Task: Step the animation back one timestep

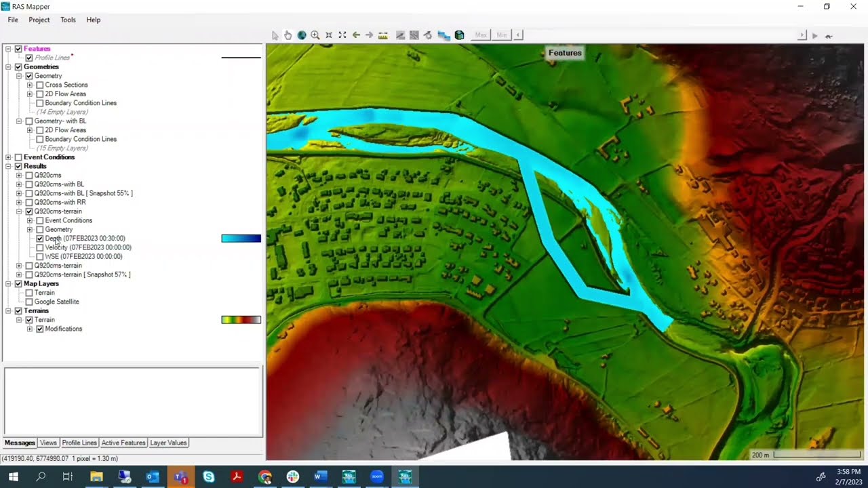Action: pyautogui.click(x=519, y=35)
